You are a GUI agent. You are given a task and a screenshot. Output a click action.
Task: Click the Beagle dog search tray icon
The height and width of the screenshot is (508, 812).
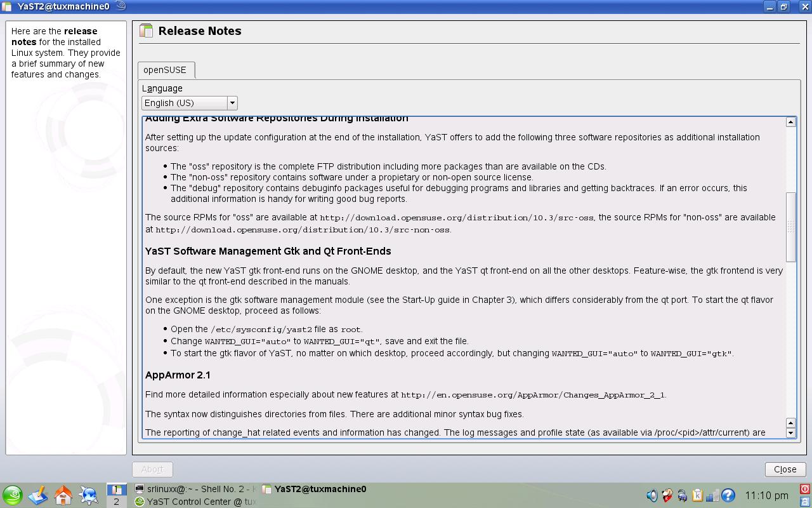click(667, 495)
